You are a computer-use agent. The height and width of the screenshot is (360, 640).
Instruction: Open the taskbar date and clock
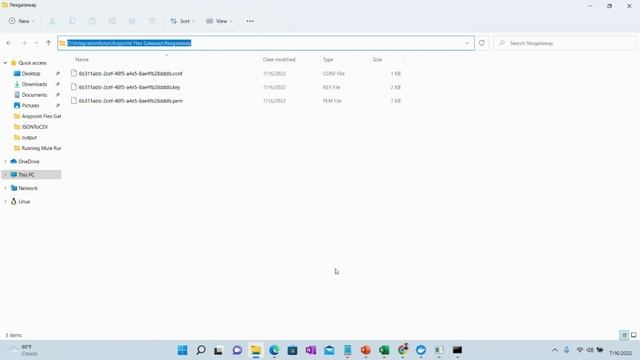(x=620, y=352)
